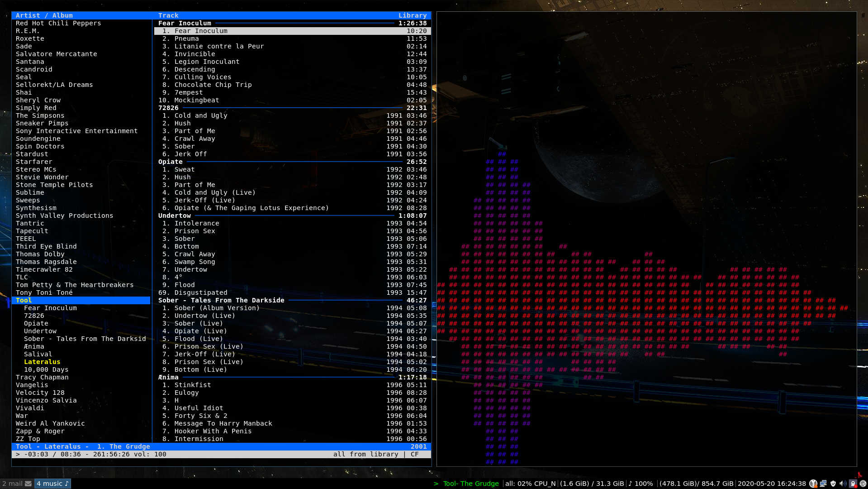
Task: Open the password manager key tray icon
Action: pyautogui.click(x=813, y=484)
